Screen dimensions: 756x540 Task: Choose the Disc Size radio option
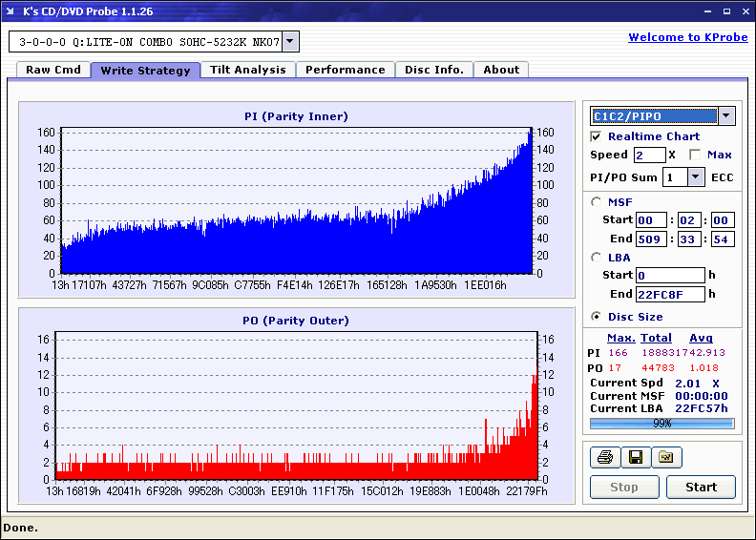coord(596,317)
